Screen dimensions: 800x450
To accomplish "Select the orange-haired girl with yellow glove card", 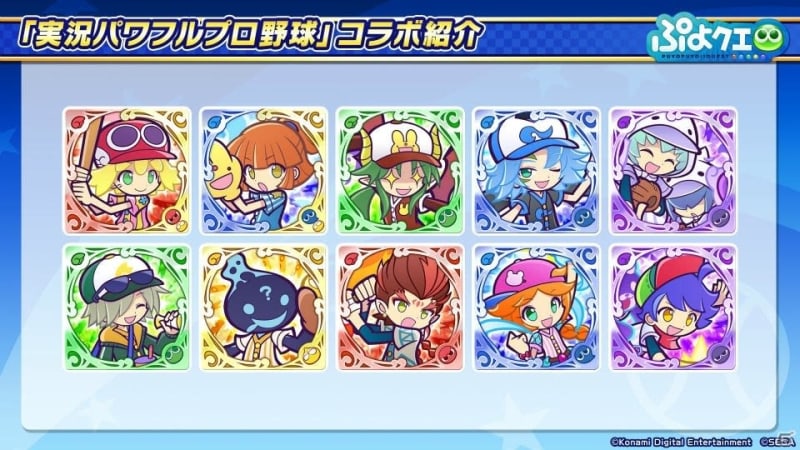I will 263,170.
